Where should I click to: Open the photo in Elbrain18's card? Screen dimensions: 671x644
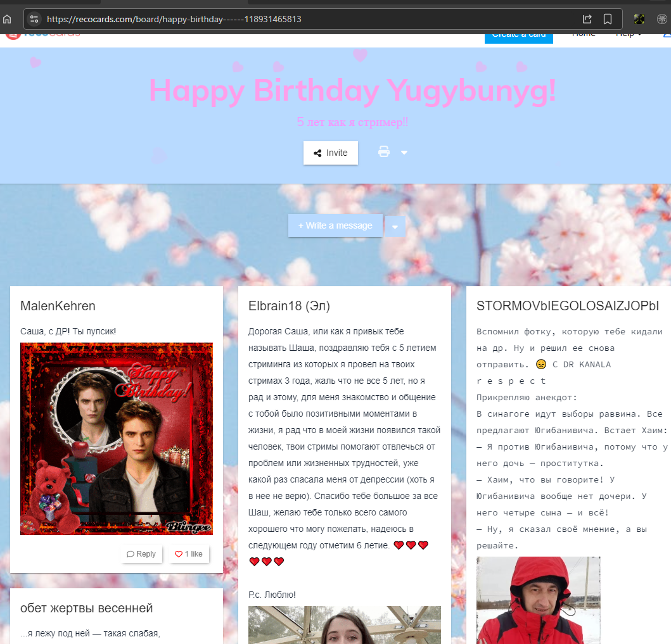(x=345, y=625)
